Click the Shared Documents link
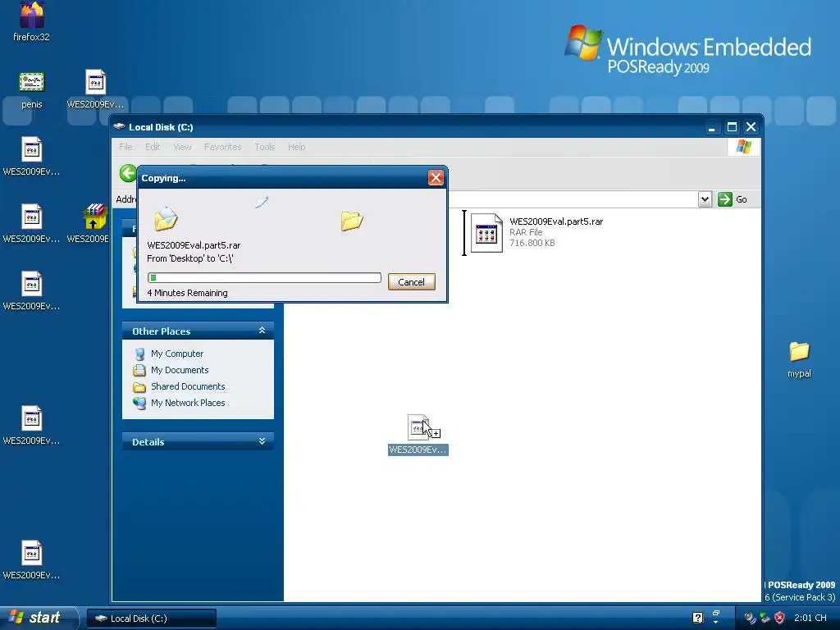Screen dimensions: 840x630 (x=188, y=386)
